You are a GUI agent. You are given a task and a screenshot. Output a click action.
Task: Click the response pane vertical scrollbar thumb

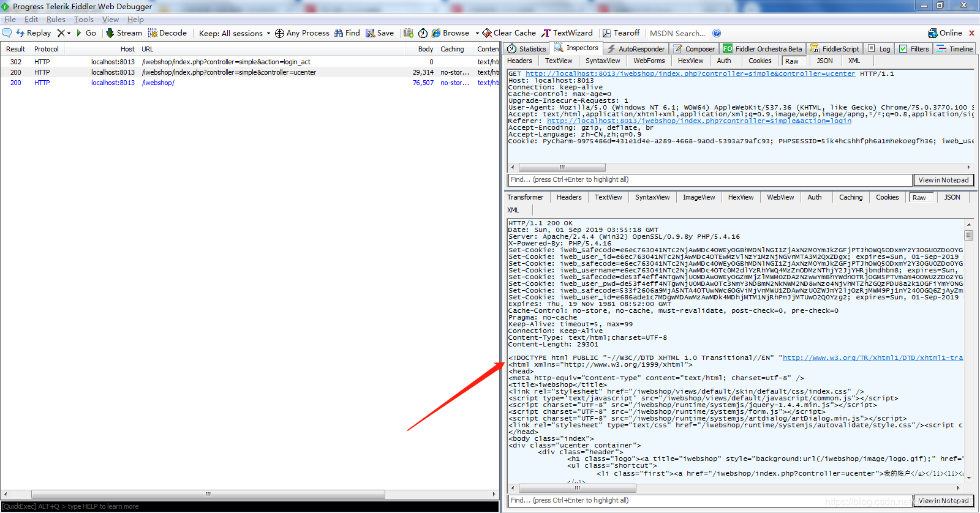[x=969, y=235]
